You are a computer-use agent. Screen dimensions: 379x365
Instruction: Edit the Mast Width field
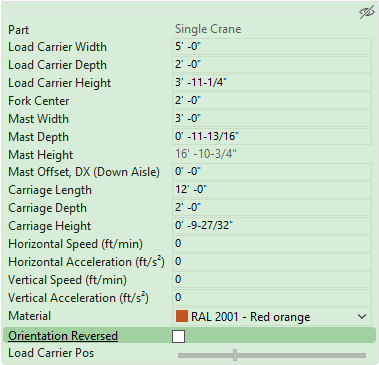click(272, 118)
